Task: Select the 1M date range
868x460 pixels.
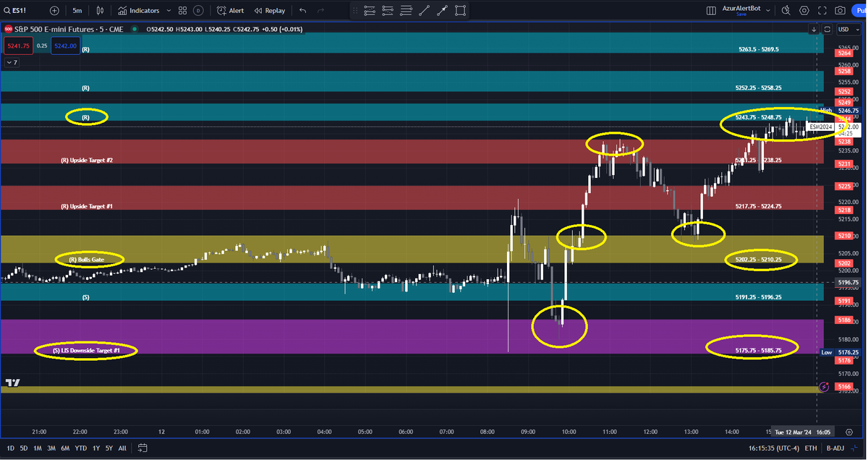Action: point(38,448)
